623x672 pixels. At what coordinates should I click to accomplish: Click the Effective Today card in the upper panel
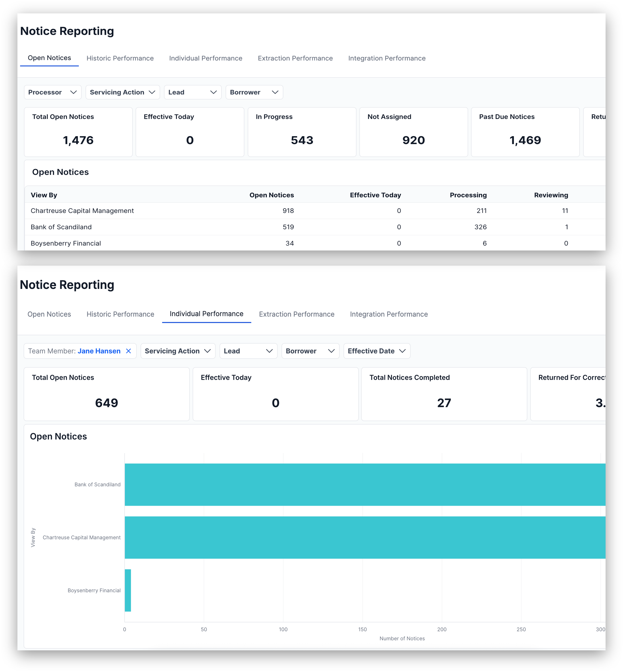click(190, 132)
